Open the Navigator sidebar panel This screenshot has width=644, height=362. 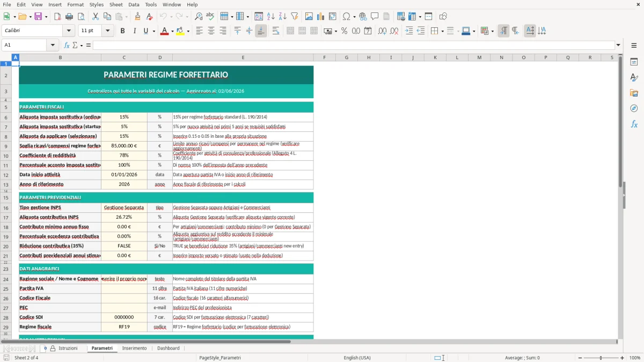634,108
